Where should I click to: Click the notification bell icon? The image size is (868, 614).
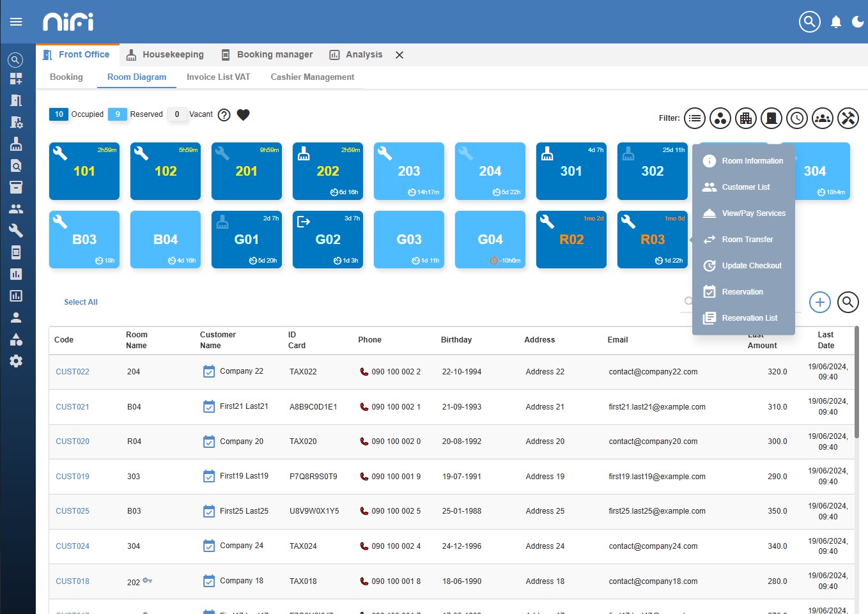[836, 22]
